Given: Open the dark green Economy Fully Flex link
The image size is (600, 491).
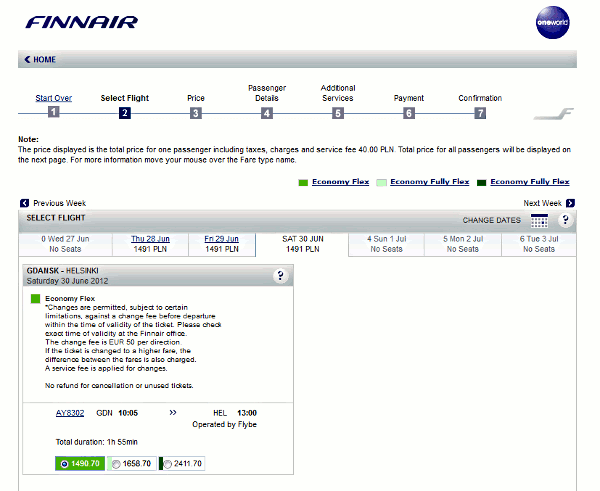Looking at the screenshot, I should tap(530, 182).
